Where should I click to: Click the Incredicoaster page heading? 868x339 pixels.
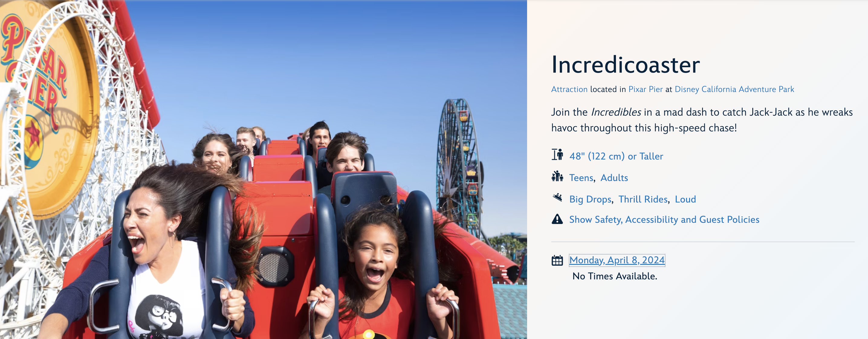click(x=625, y=64)
